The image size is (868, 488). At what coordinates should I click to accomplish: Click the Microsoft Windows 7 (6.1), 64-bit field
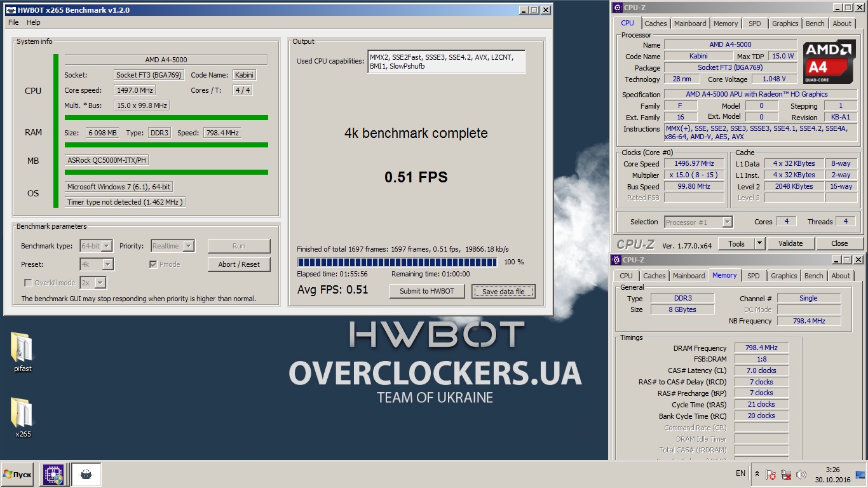click(119, 187)
